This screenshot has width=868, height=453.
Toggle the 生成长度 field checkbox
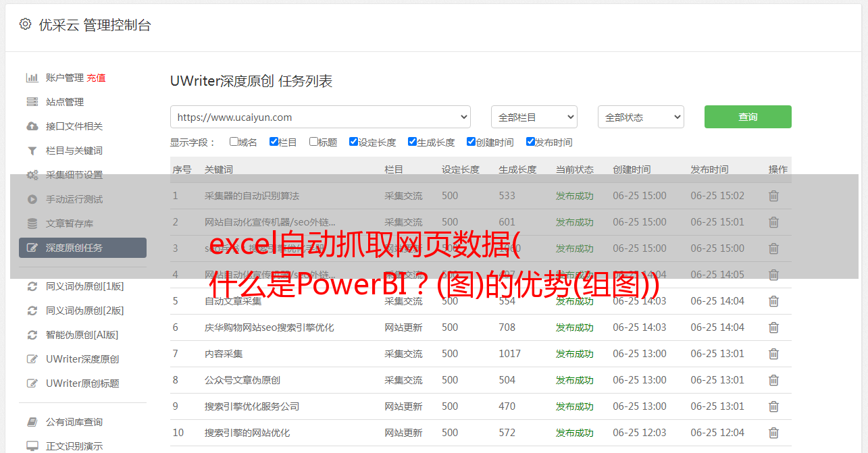(x=412, y=142)
